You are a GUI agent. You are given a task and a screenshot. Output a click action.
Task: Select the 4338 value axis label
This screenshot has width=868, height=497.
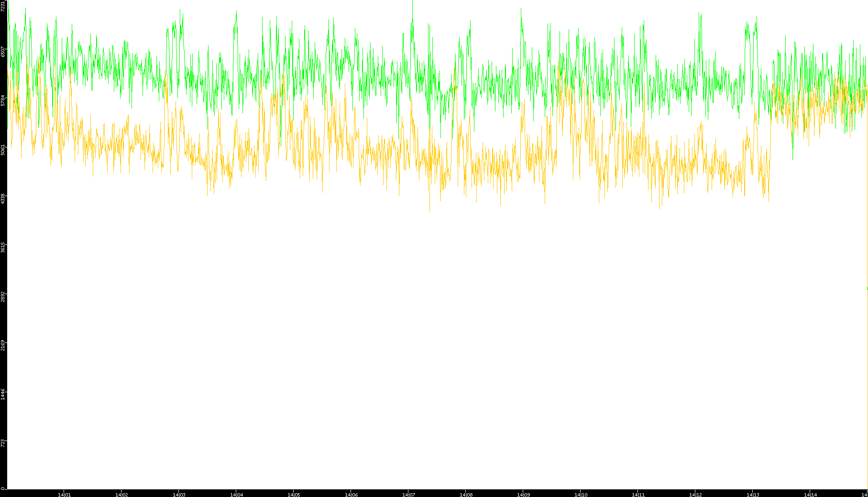(3, 198)
